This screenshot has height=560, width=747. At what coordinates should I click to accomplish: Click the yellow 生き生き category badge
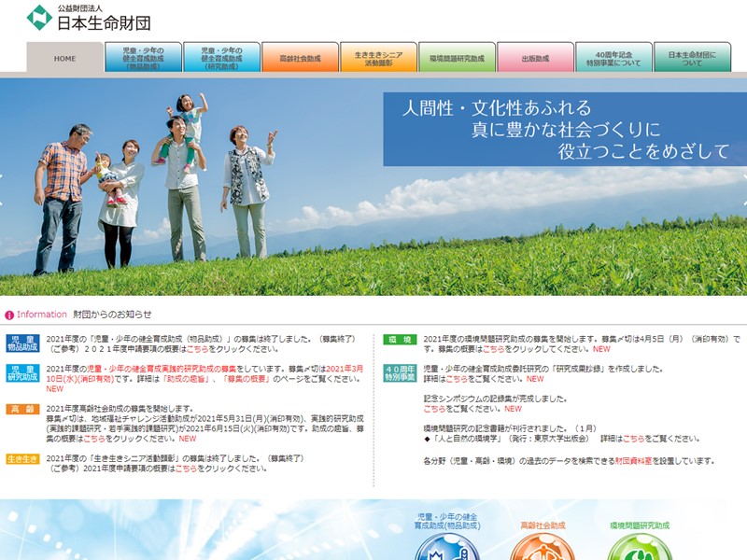[x=22, y=458]
